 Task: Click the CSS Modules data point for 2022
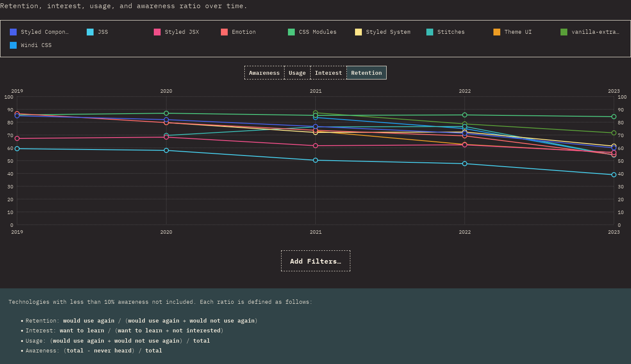click(465, 115)
